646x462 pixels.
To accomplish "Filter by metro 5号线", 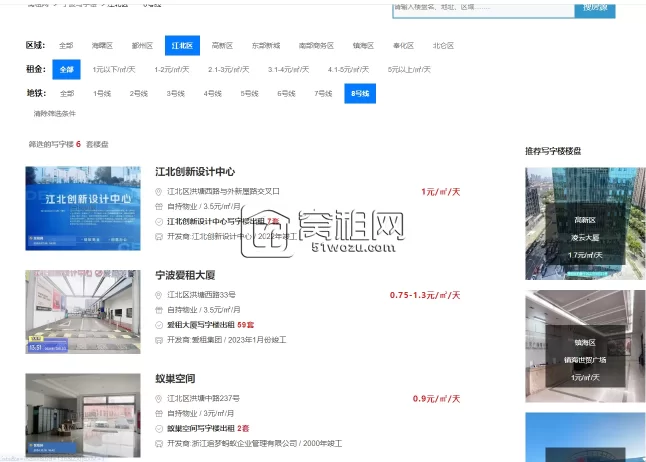I will click(249, 94).
